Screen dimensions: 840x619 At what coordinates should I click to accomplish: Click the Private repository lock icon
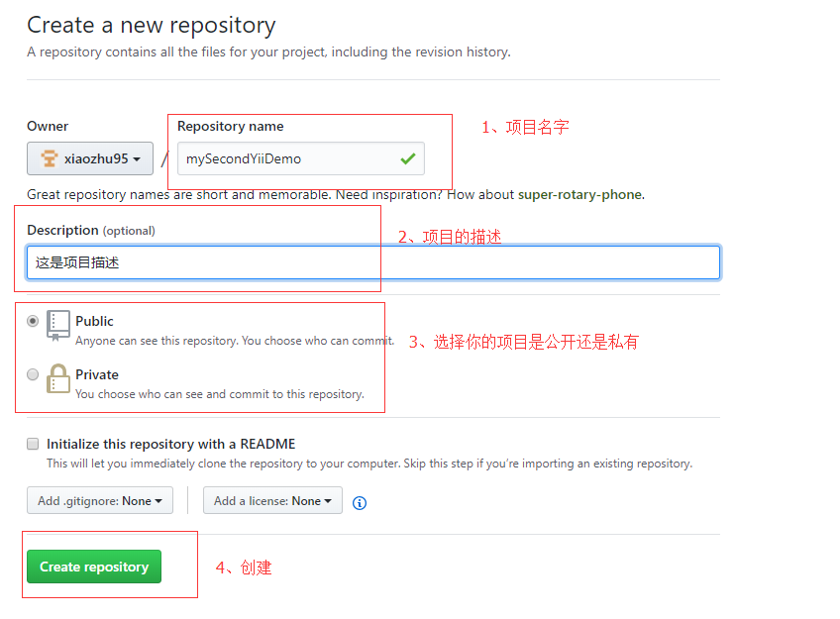pyautogui.click(x=58, y=379)
